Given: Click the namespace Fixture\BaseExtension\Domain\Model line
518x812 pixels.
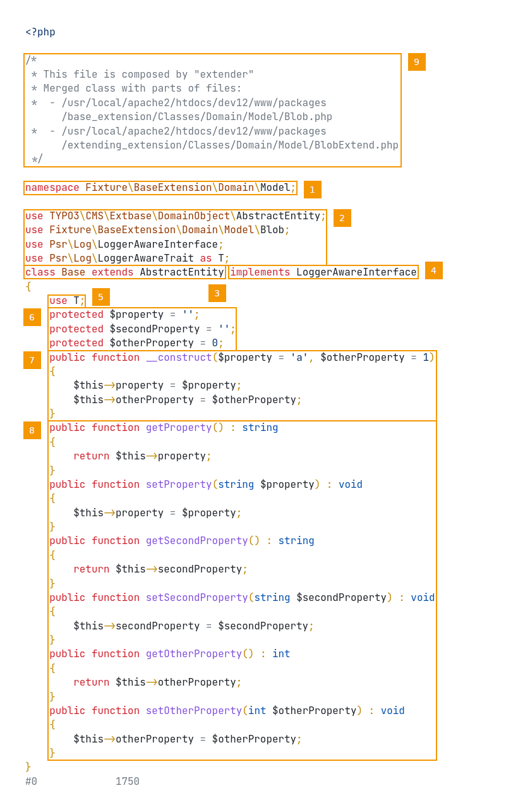Looking at the screenshot, I should tap(160, 188).
